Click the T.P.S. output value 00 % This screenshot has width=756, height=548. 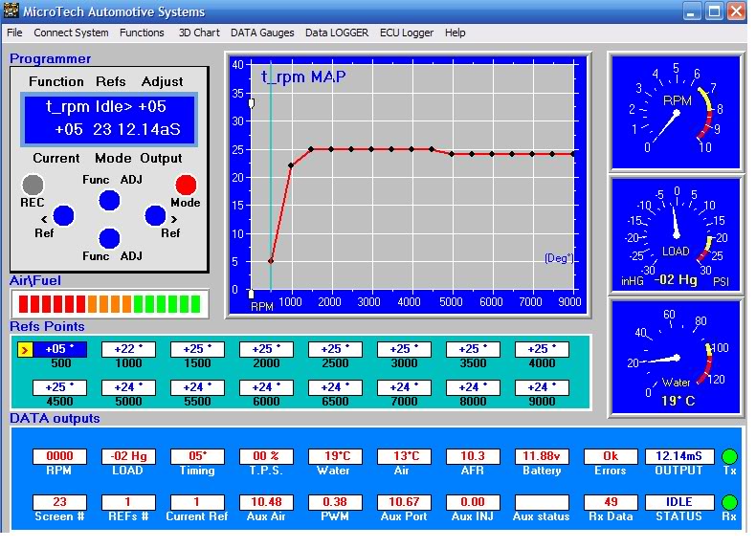[266, 456]
